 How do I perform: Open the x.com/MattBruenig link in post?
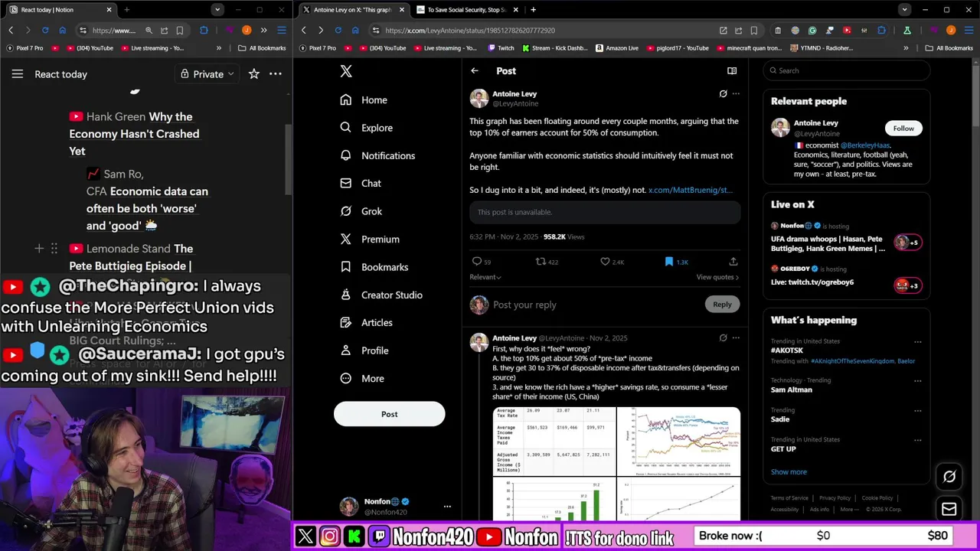[x=690, y=190]
